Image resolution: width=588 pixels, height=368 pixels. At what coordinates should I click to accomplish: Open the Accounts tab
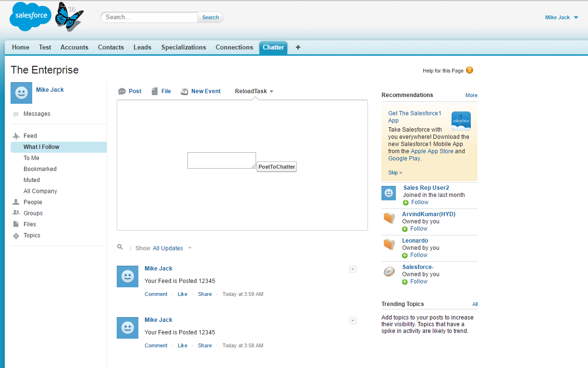click(x=74, y=48)
